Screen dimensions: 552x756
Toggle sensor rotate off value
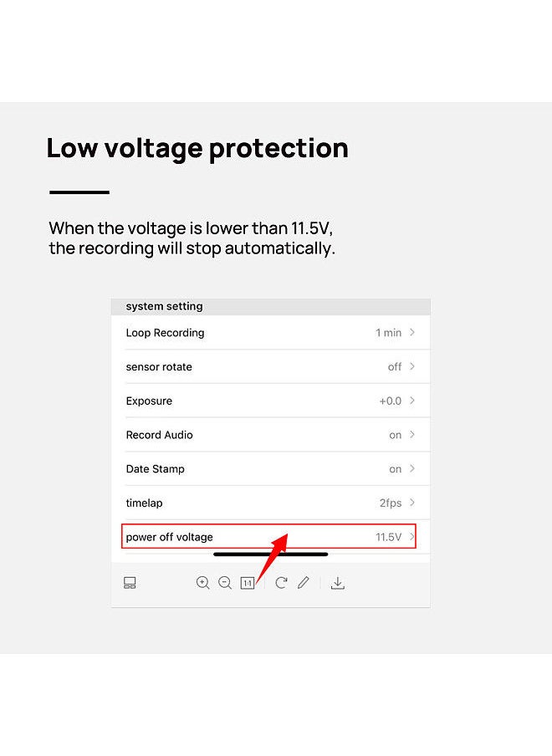click(x=395, y=367)
